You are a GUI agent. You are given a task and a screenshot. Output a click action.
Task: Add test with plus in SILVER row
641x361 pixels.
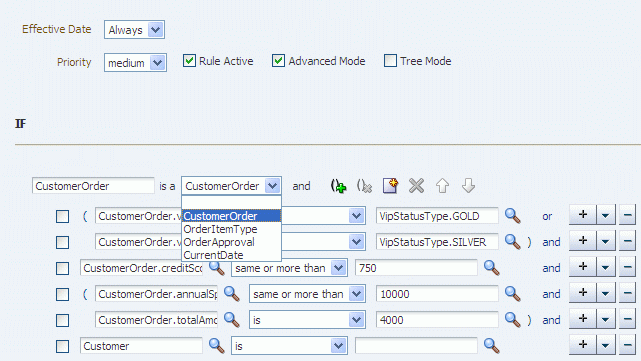[583, 241]
